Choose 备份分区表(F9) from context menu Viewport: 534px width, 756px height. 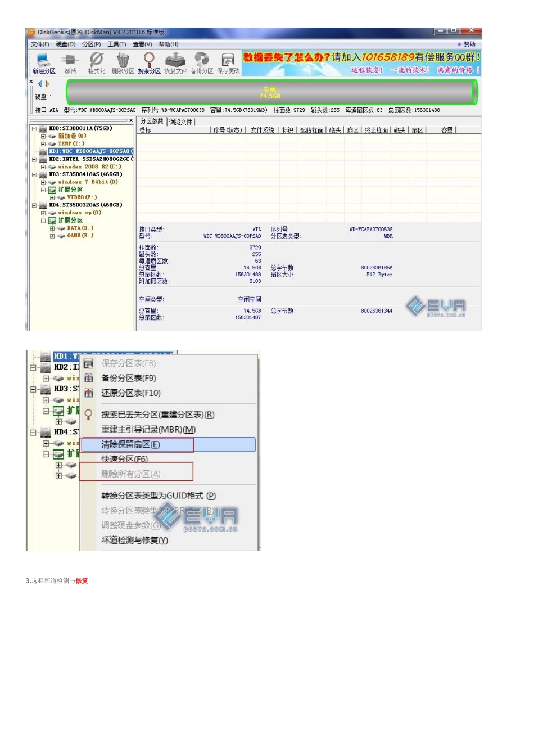click(129, 379)
